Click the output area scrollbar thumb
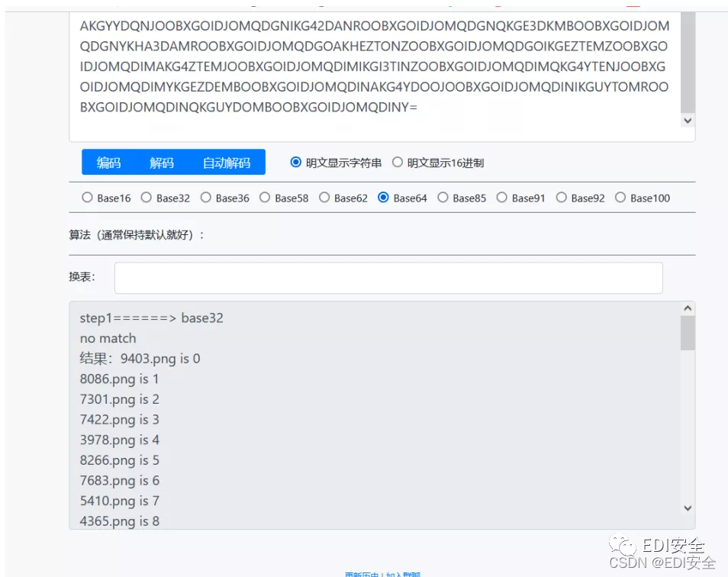This screenshot has width=728, height=577. pos(688,334)
